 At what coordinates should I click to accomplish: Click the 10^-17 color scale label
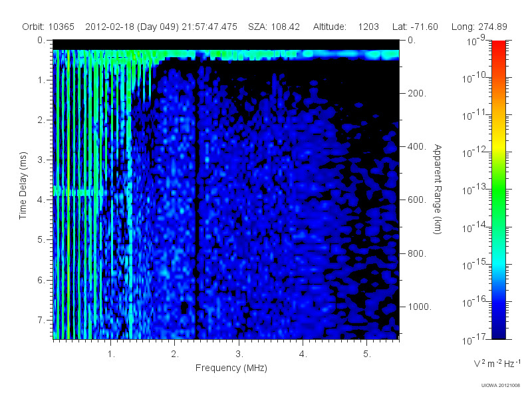pos(474,339)
